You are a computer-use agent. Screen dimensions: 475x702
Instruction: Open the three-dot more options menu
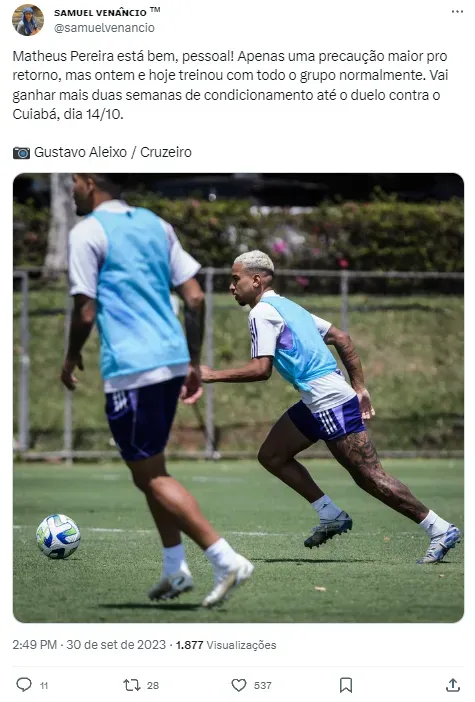(x=457, y=12)
